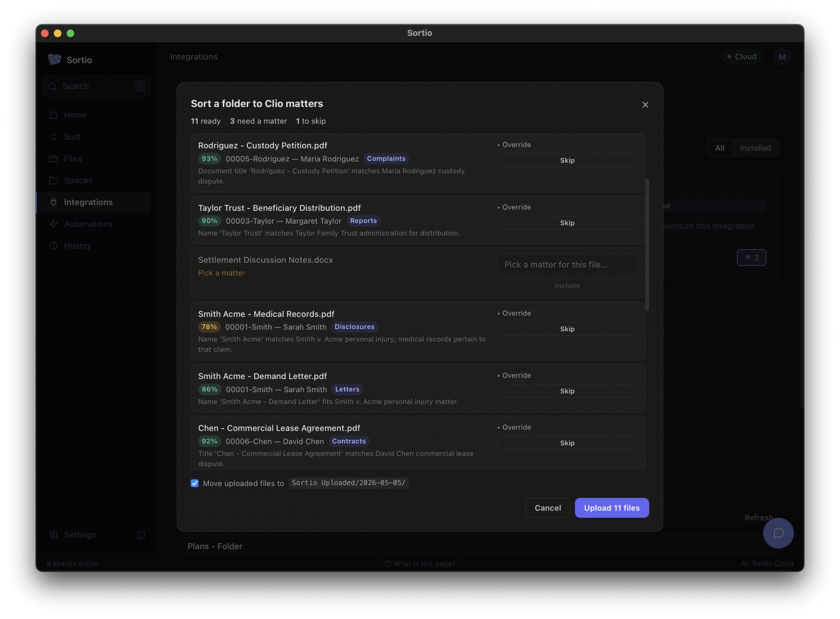
Task: Click the Complaints tag on Rodriguez row
Action: (x=386, y=159)
